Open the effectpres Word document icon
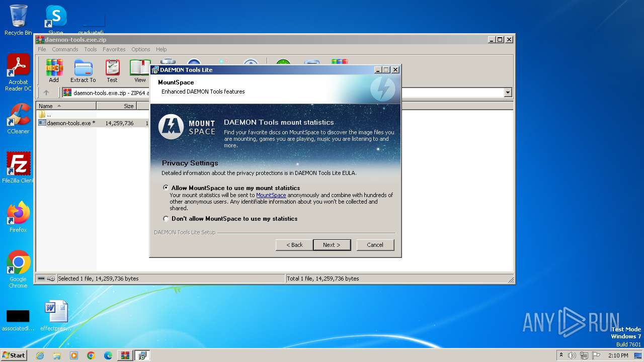This screenshot has height=362, width=644. coord(56,316)
